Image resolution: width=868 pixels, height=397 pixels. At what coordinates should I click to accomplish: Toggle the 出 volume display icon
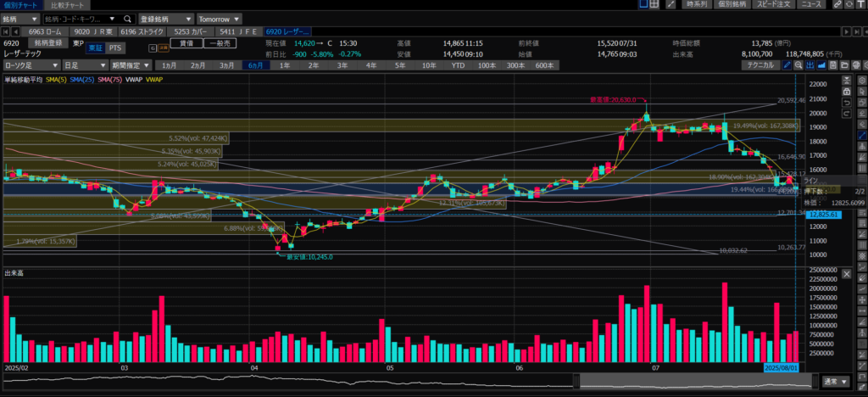[x=810, y=64]
